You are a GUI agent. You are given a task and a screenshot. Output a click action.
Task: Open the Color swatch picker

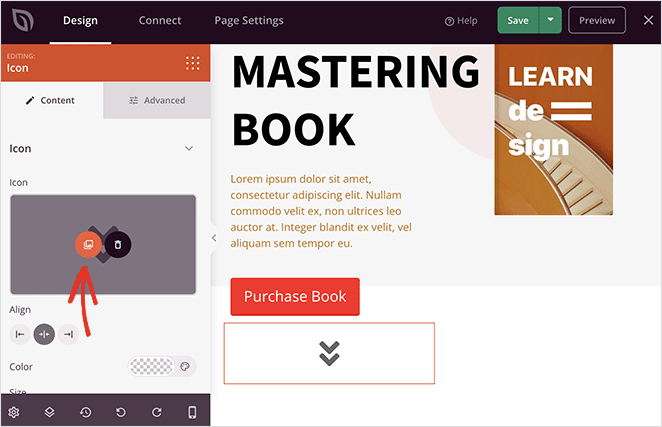coord(152,366)
